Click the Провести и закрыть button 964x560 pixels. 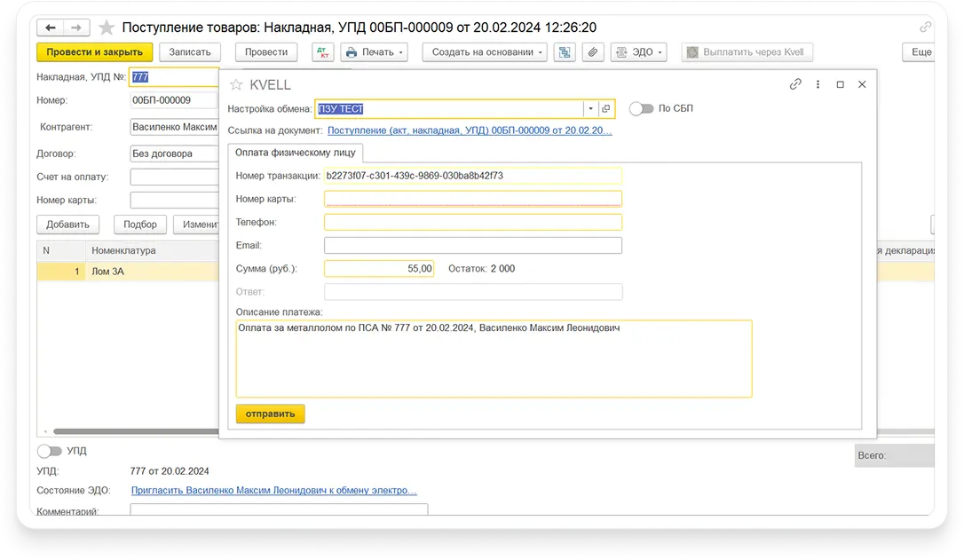(x=95, y=52)
